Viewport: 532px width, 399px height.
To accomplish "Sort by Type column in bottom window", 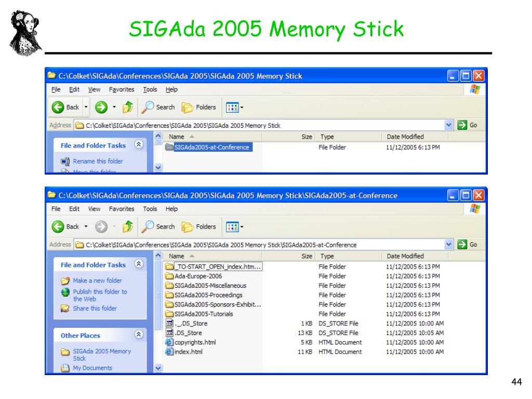I will point(349,256).
